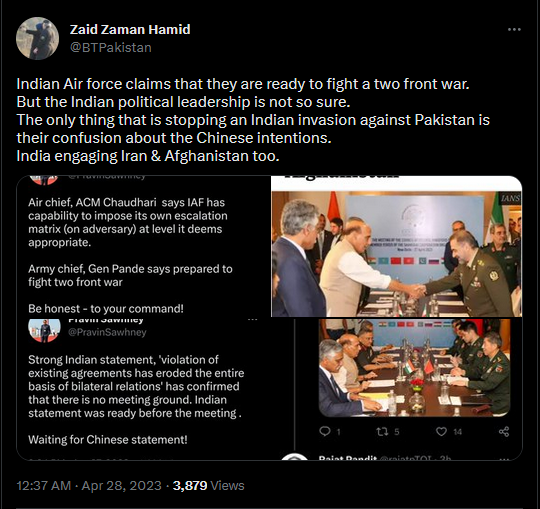The width and height of the screenshot is (540, 509).
Task: Click the retweet icon showing 5
Action: point(382,432)
